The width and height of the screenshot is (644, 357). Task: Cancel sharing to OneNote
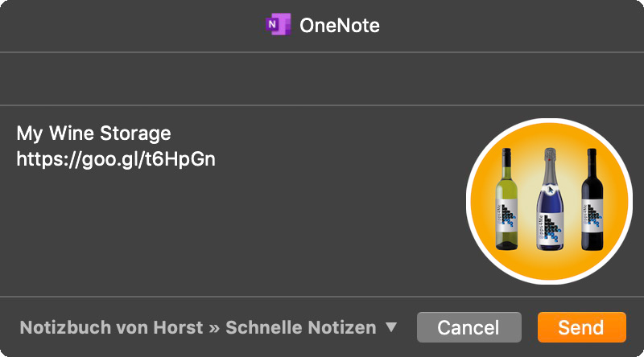tap(469, 327)
